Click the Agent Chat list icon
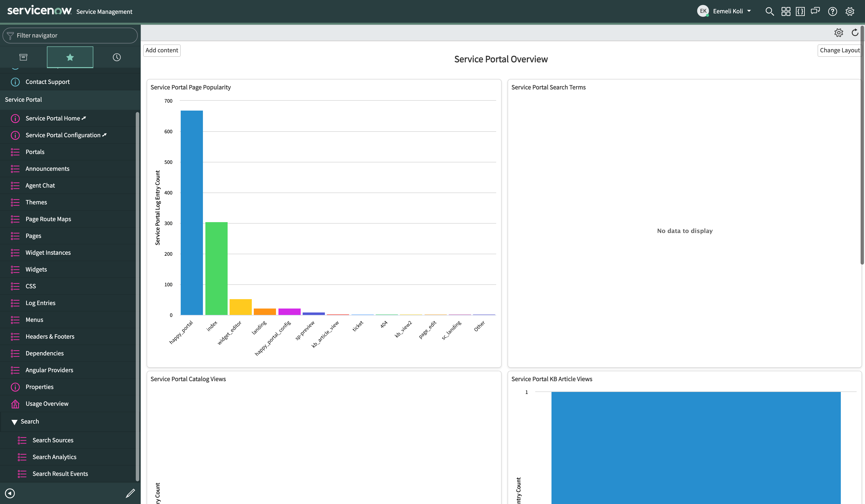 click(x=15, y=186)
